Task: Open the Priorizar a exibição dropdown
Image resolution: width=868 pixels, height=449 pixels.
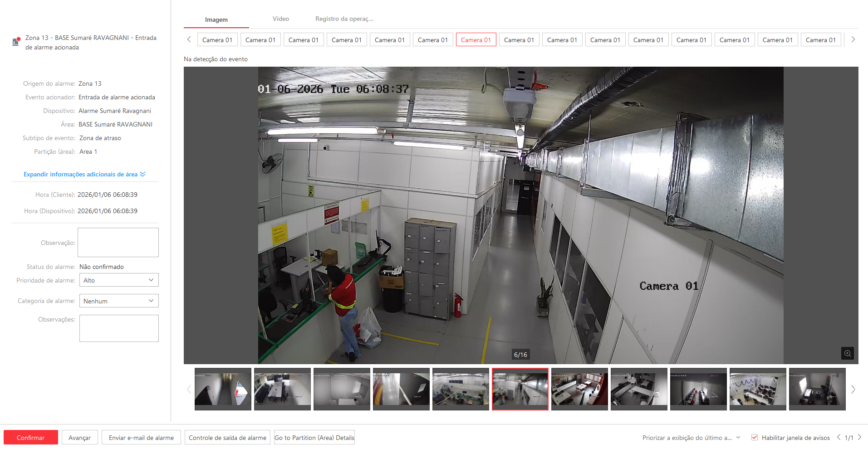Action: tap(691, 438)
